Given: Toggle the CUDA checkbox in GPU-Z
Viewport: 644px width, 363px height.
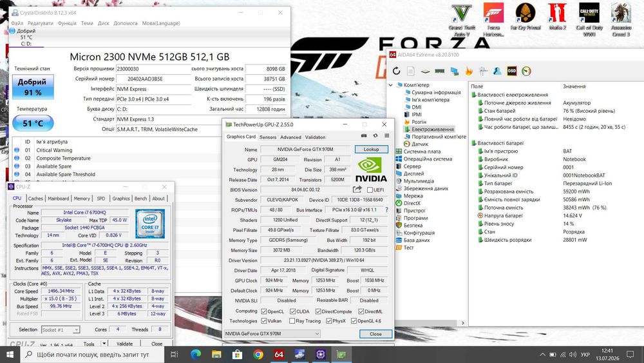Looking at the screenshot, I should (292, 311).
